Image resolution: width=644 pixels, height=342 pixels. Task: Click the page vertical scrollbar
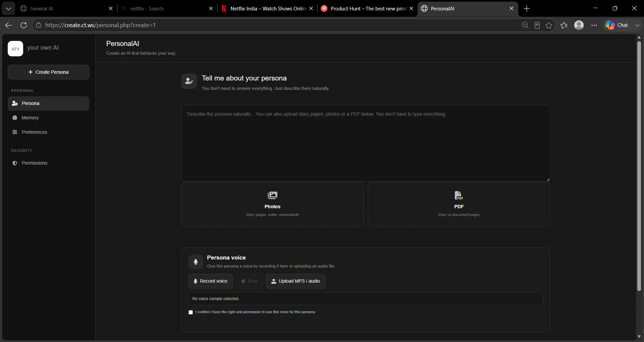pyautogui.click(x=639, y=166)
